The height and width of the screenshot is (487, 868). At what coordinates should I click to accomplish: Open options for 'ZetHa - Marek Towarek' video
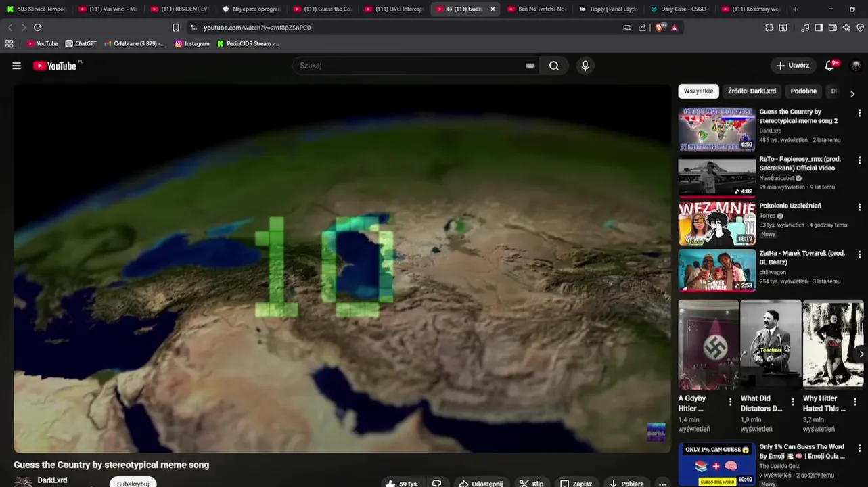pyautogui.click(x=860, y=254)
